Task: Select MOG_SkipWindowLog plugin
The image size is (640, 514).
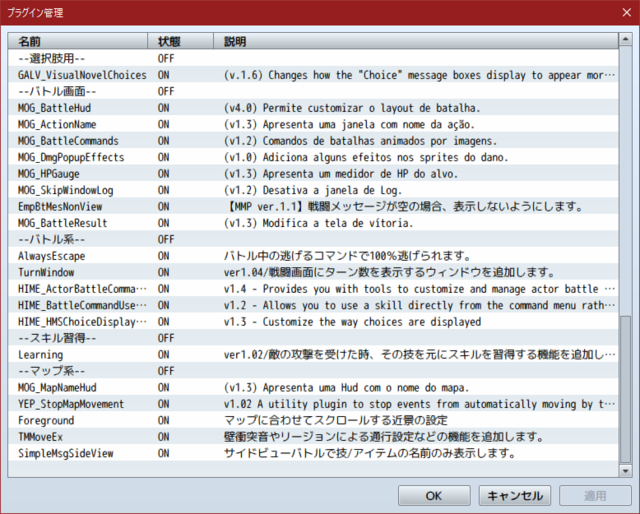Action: point(313,190)
